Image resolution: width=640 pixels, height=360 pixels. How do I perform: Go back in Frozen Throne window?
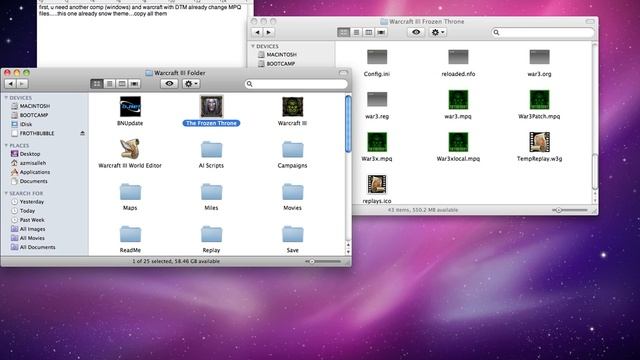coord(257,32)
